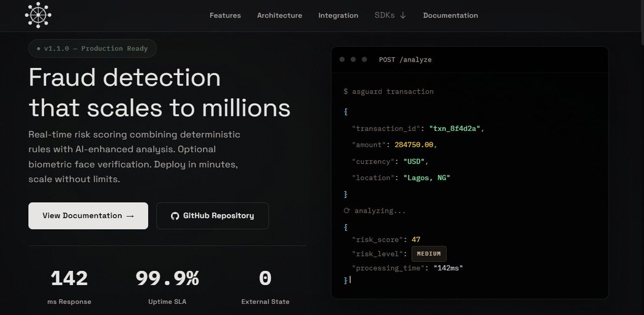Click the MEDIUM risk level badge
This screenshot has width=644, height=315.
coord(429,254)
